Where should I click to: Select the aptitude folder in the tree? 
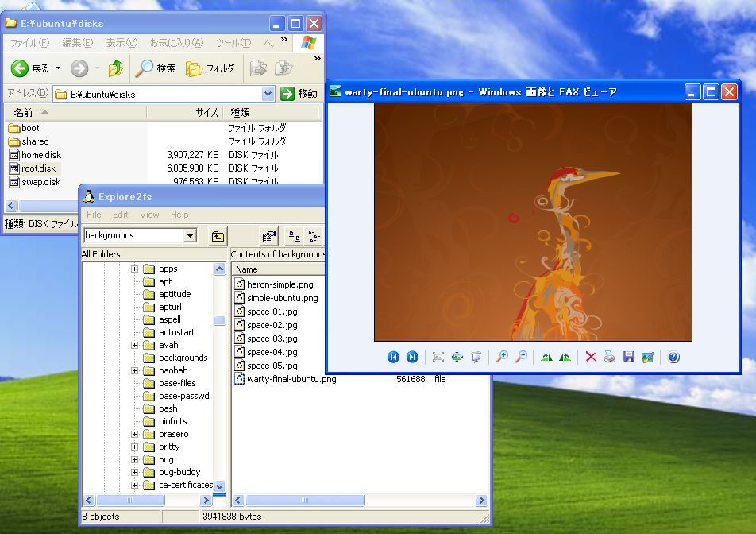tap(167, 294)
